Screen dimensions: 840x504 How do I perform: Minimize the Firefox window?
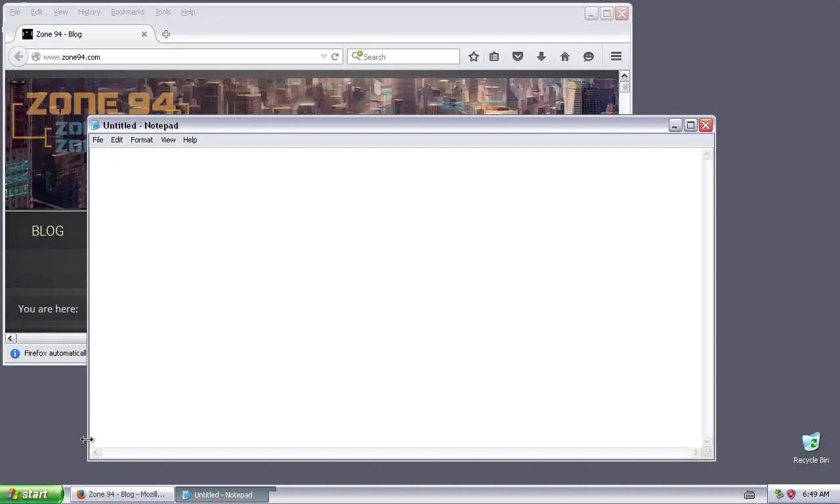tap(591, 13)
